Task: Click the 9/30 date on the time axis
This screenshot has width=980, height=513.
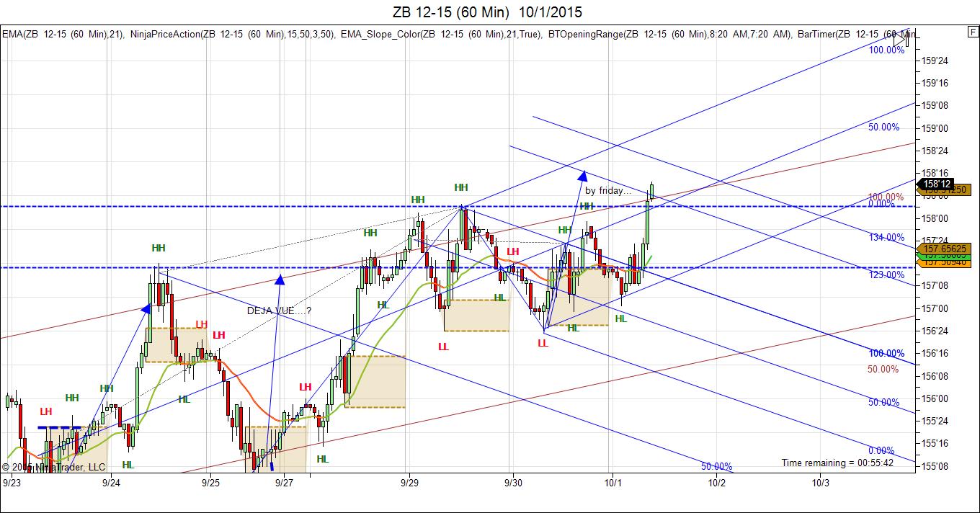Action: pyautogui.click(x=513, y=483)
